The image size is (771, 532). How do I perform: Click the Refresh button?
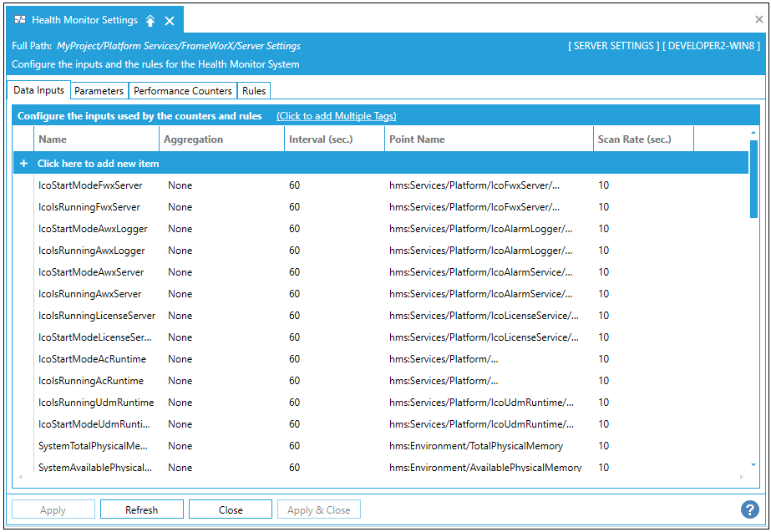[x=141, y=509]
